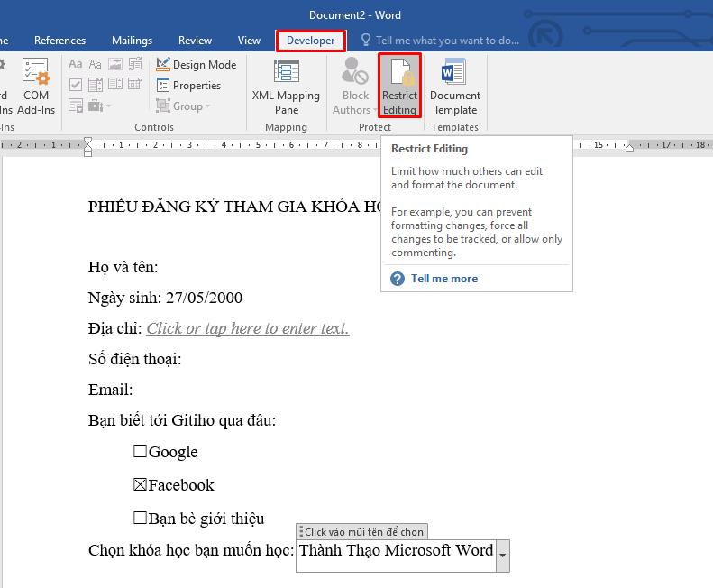Uncheck the Facebook checkbox
Image resolution: width=713 pixels, height=588 pixels.
coord(140,485)
